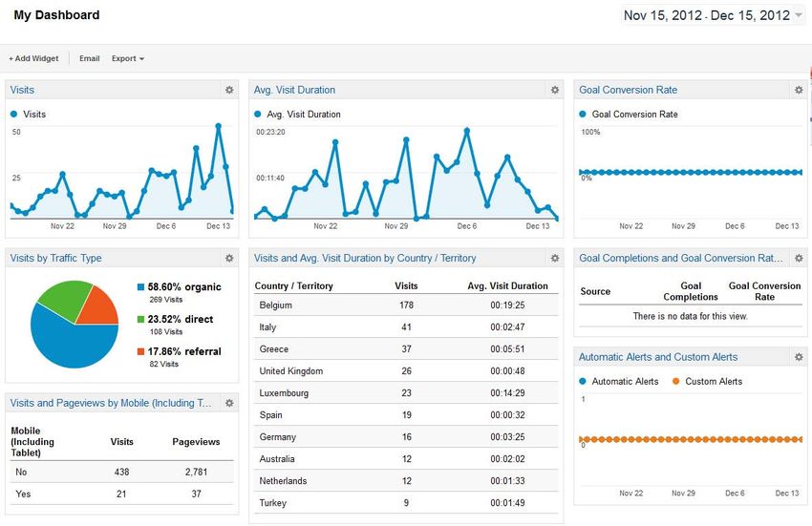Click gear icon on Visits by Country / Territory widget
The height and width of the screenshot is (526, 812).
tap(554, 258)
